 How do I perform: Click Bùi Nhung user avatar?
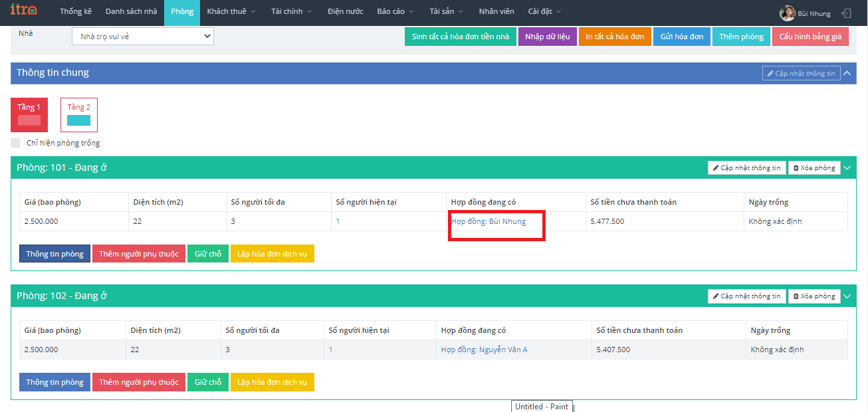click(x=787, y=13)
